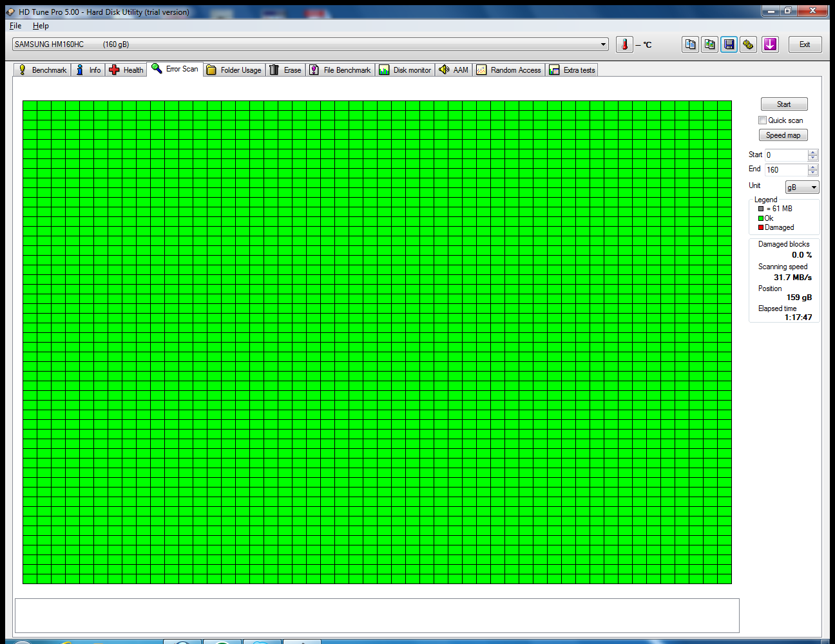Minimize to tray with purple arrow icon
835x644 pixels.
pos(770,44)
